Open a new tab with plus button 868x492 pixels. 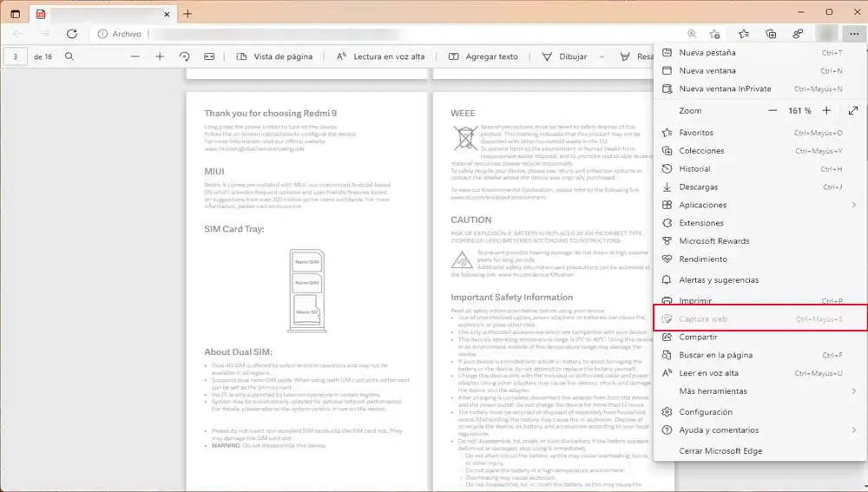tap(187, 14)
